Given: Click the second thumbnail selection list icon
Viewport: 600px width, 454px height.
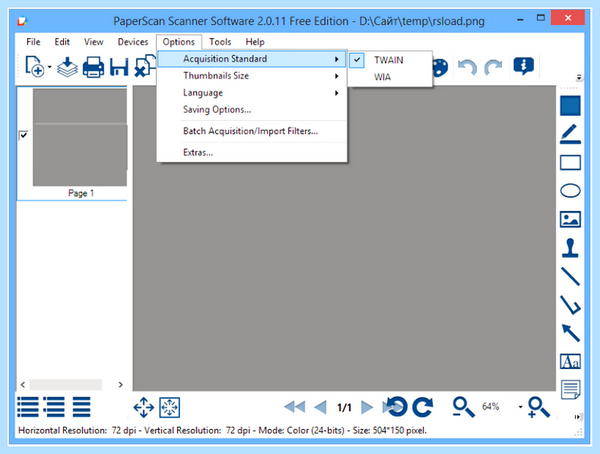Looking at the screenshot, I should click(x=54, y=407).
